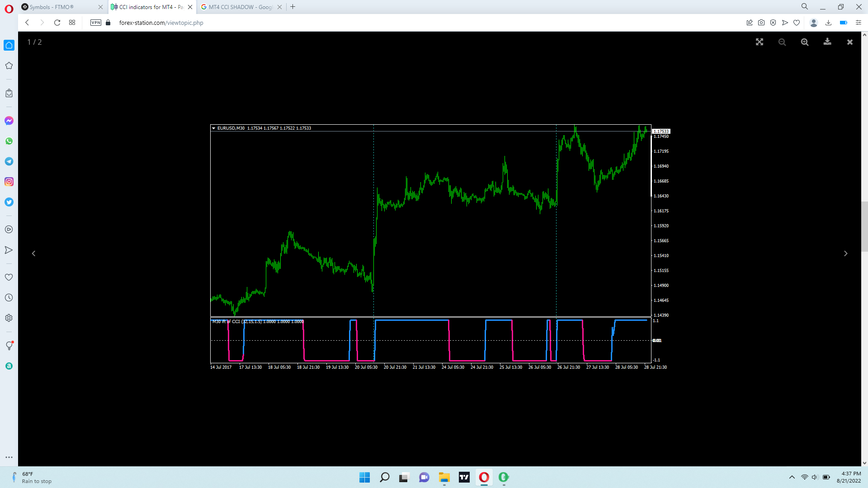868x488 pixels.
Task: Switch to MT4 CCI SHADOW Google tab
Action: pyautogui.click(x=240, y=7)
